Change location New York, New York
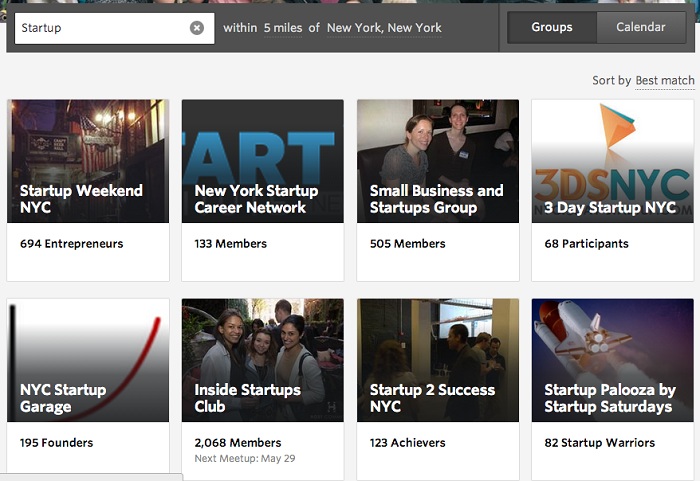Screen dimensions: 700x481 click(384, 28)
